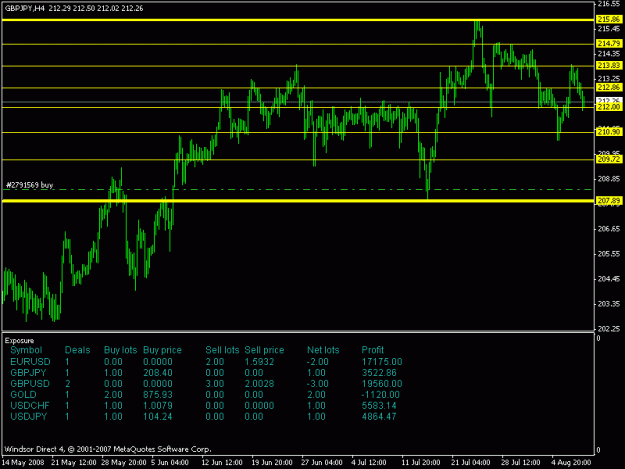The width and height of the screenshot is (625, 469).
Task: Click EURUSD profit value 17175.00
Action: [382, 362]
